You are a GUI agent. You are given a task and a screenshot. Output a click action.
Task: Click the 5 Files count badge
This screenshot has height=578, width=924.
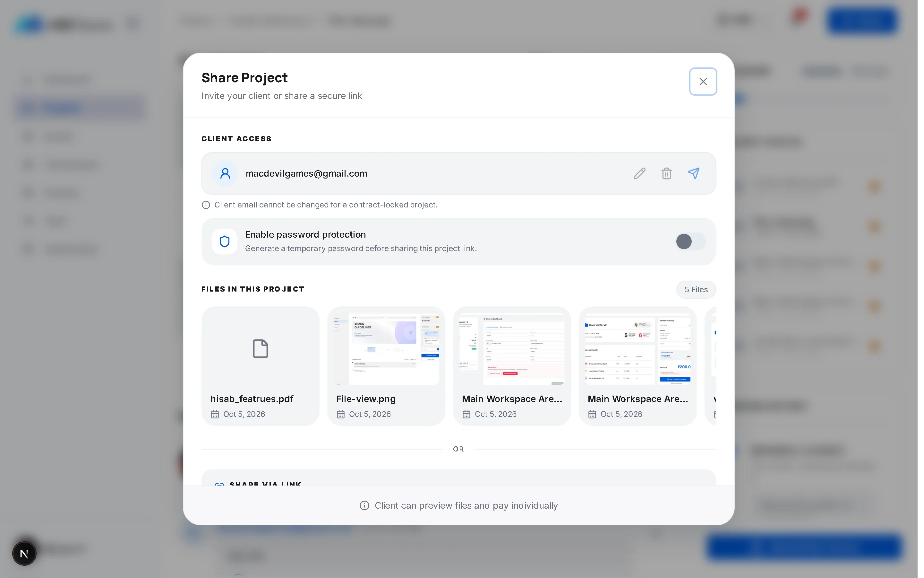(696, 290)
